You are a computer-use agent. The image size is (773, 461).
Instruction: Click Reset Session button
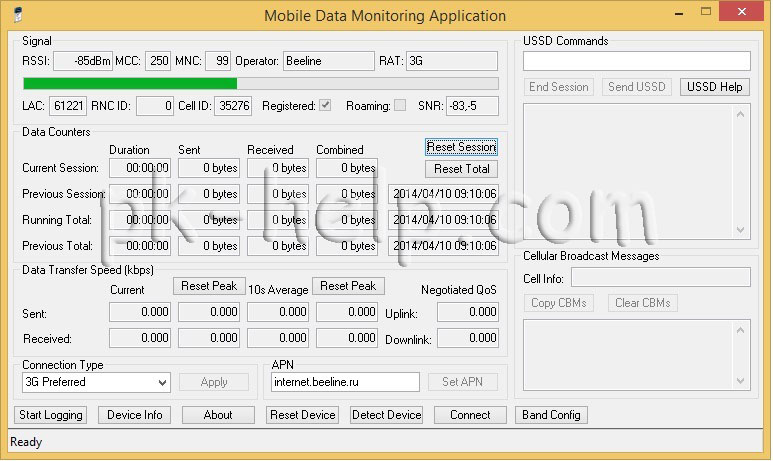461,147
